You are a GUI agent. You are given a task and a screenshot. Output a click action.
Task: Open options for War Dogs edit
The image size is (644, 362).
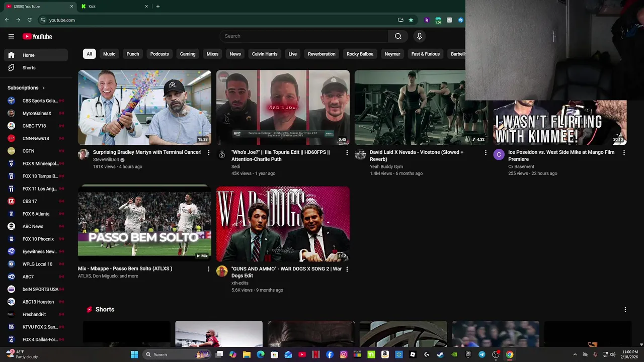tap(347, 269)
